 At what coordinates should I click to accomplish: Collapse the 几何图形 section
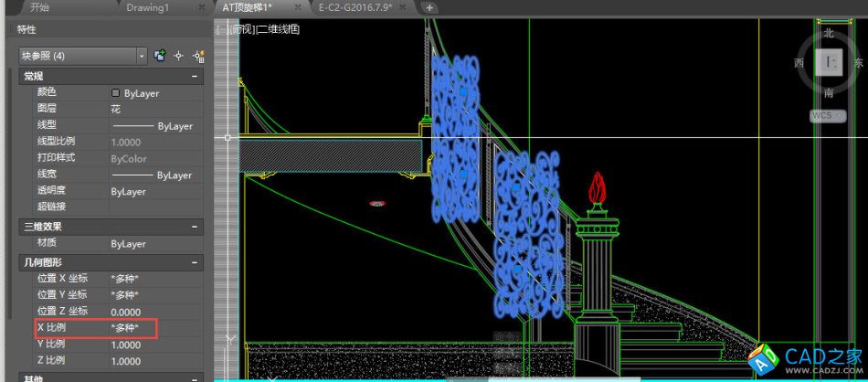[x=195, y=262]
